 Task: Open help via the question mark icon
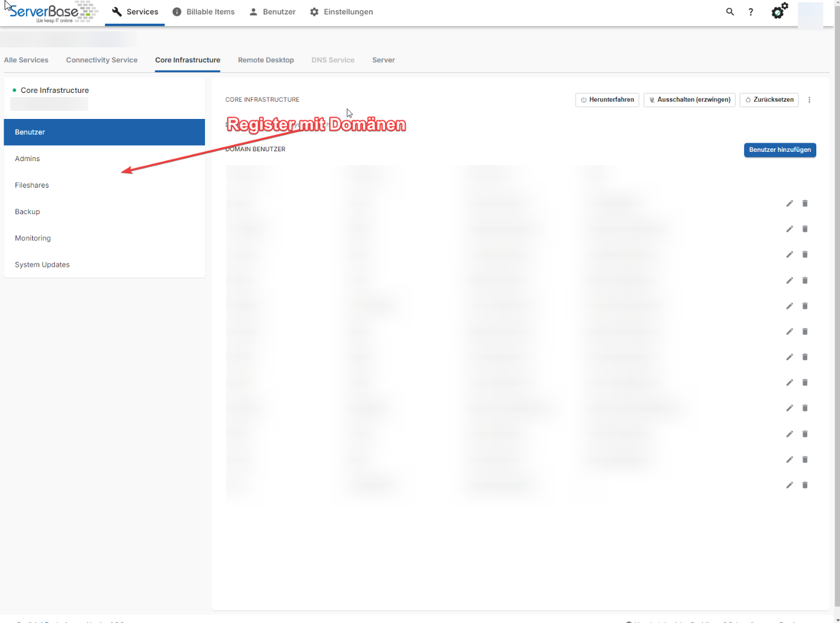(x=751, y=12)
